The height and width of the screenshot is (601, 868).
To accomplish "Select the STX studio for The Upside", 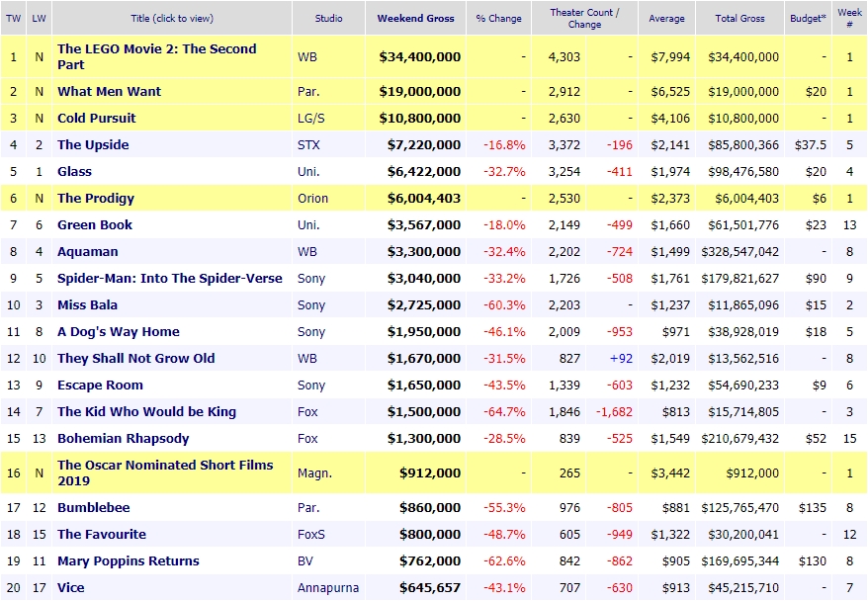I will [x=308, y=144].
